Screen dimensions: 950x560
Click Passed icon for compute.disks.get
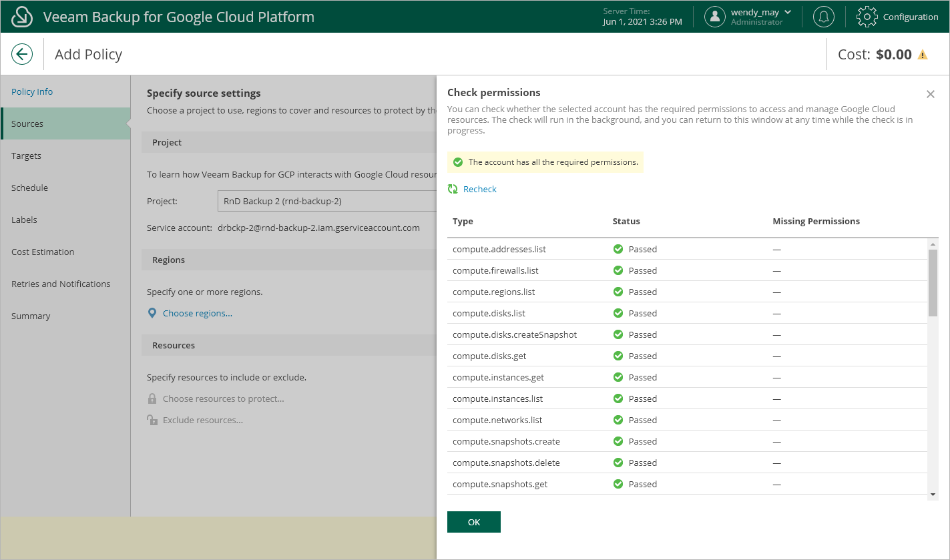coord(618,356)
